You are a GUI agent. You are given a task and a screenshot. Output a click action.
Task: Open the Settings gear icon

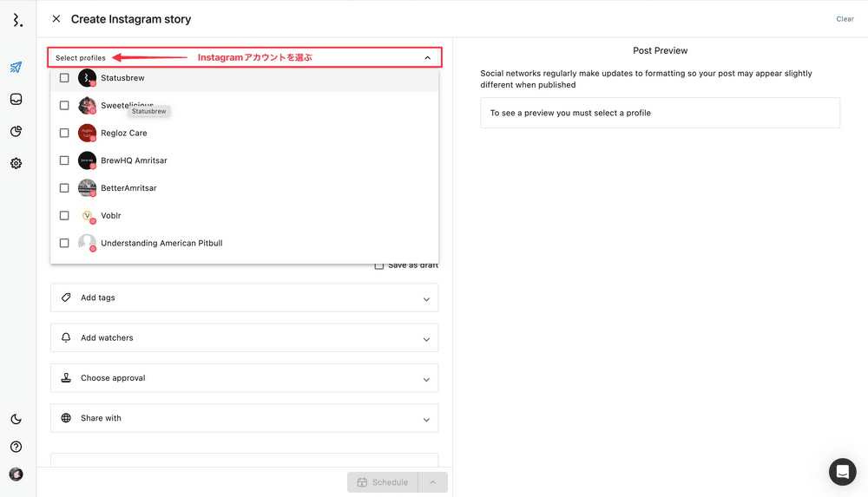point(16,163)
